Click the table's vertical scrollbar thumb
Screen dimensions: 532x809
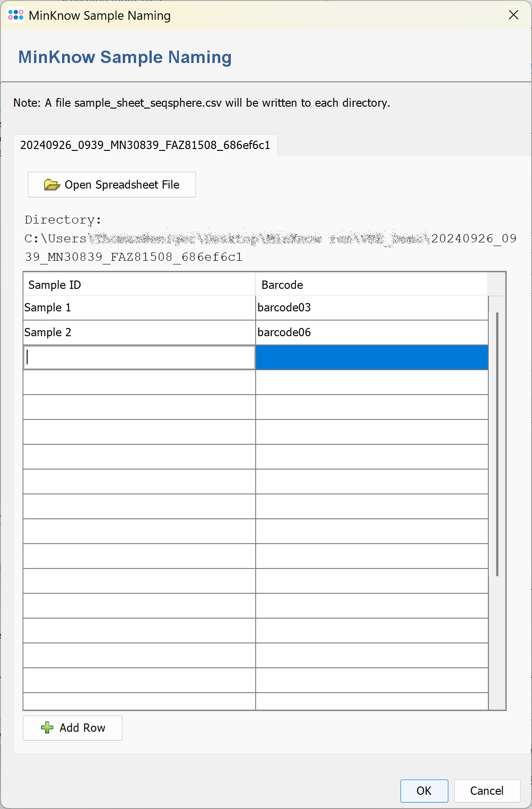coord(497,444)
